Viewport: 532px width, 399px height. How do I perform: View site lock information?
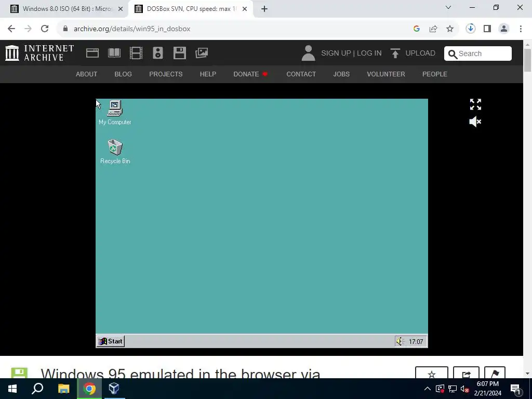tap(65, 29)
